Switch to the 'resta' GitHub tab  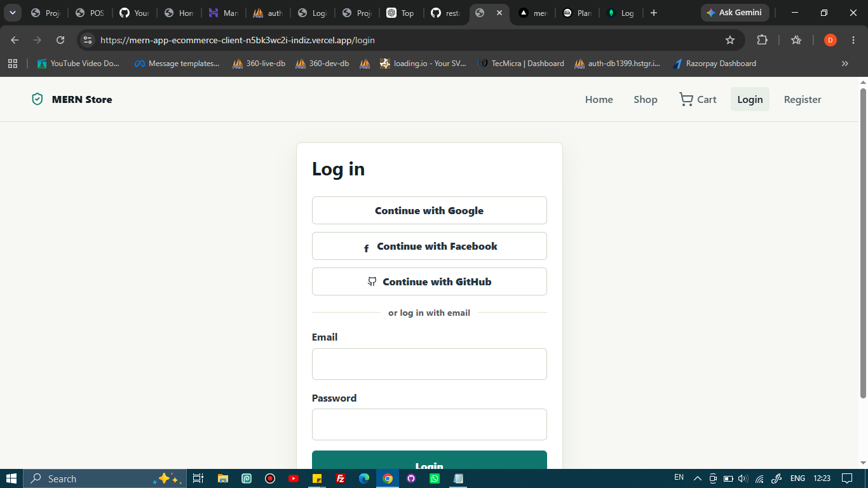(x=445, y=13)
